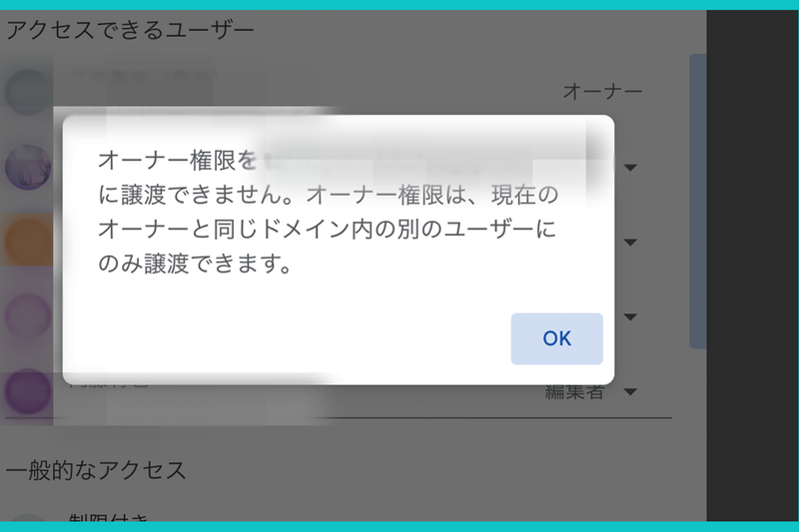Click the オーナー role label
The height and width of the screenshot is (532, 799).
pyautogui.click(x=602, y=92)
